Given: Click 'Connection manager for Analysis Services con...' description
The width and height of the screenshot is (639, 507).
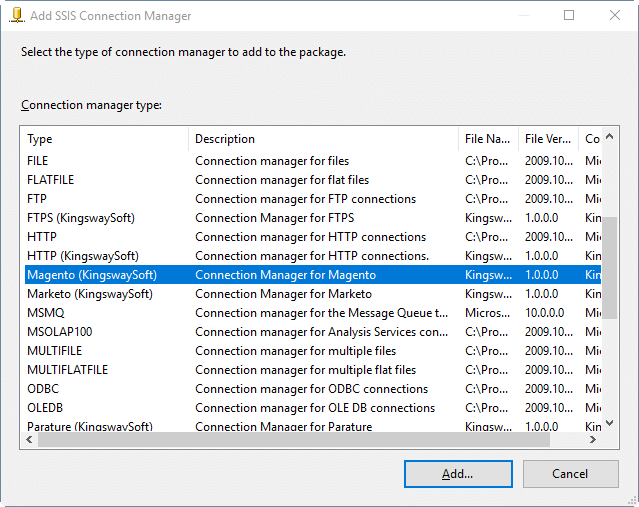Looking at the screenshot, I should (322, 332).
